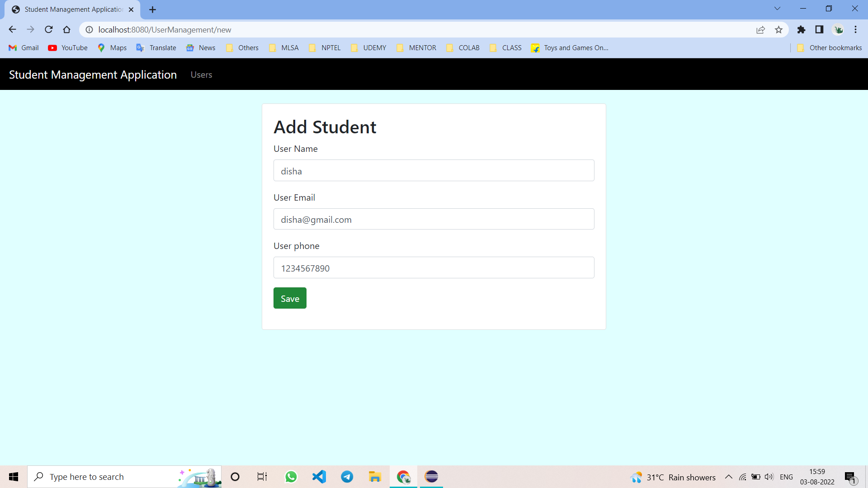Open the Maps bookmark
868x488 pixels.
pos(112,47)
